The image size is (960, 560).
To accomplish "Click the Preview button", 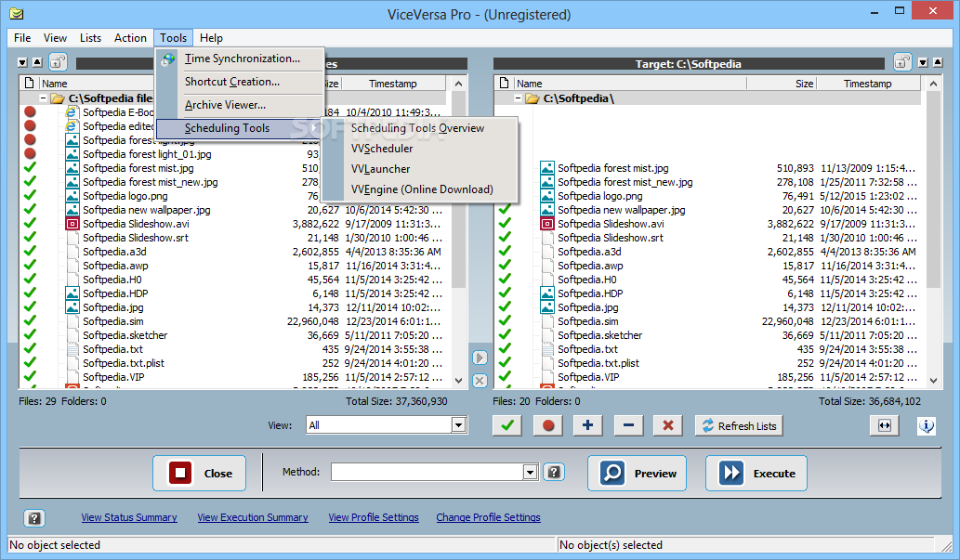I will [x=637, y=473].
